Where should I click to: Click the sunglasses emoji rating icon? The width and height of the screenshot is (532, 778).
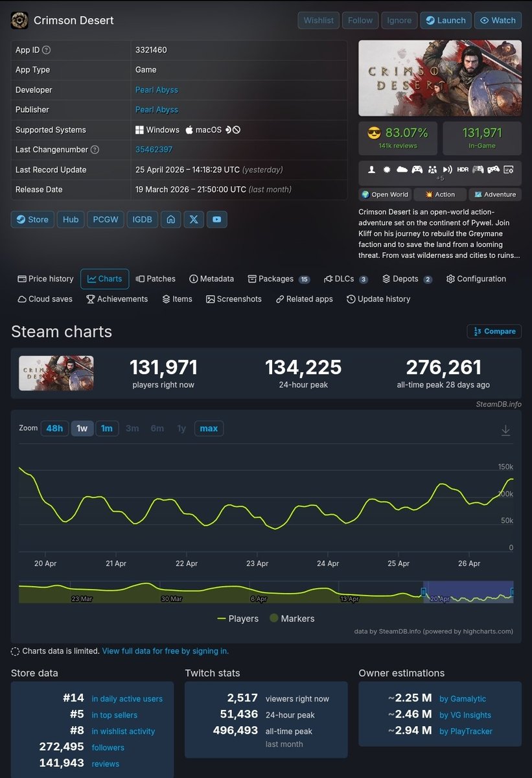pos(374,133)
